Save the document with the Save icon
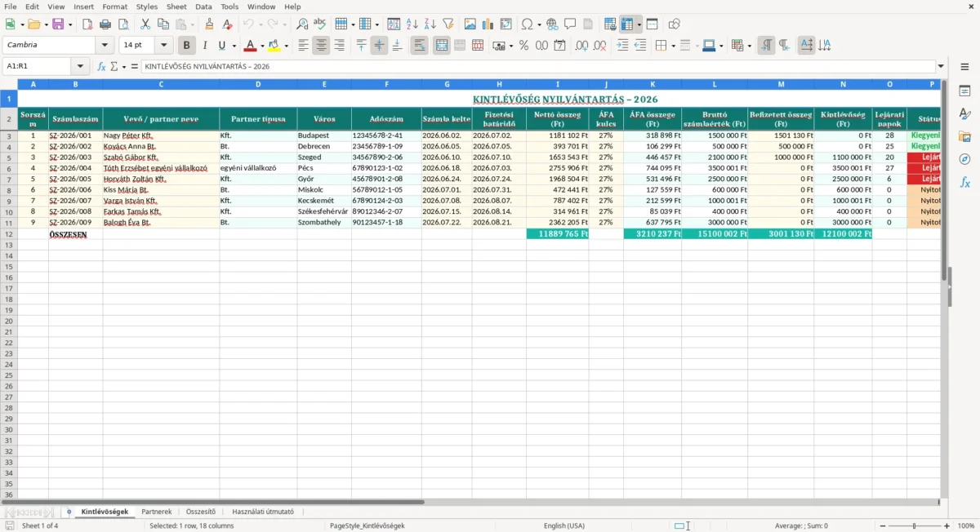 tap(57, 24)
